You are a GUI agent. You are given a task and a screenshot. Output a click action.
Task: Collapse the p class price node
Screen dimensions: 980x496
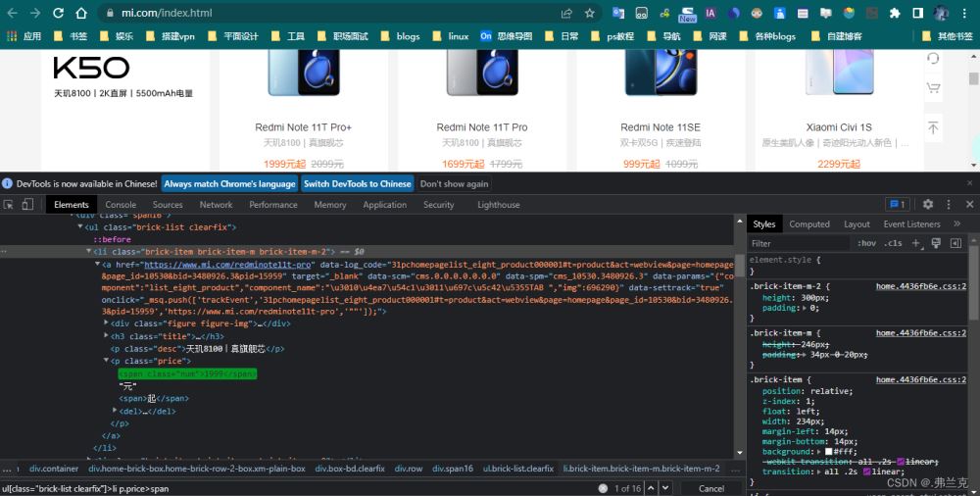(106, 361)
